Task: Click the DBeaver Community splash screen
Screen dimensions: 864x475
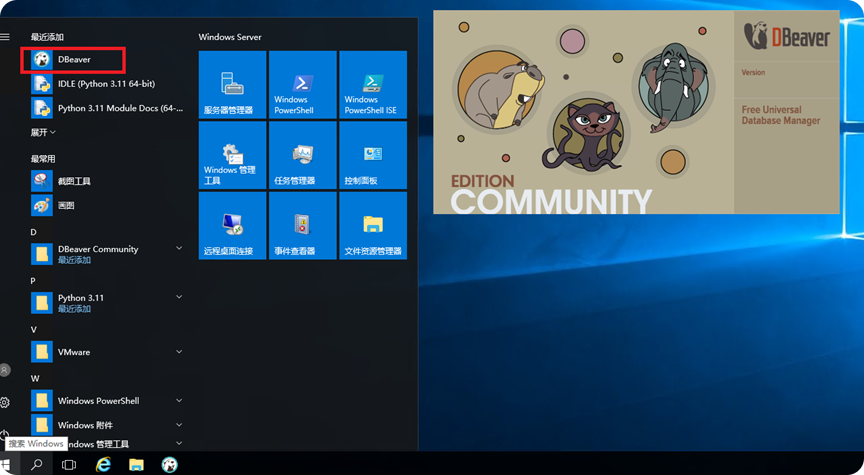Action: click(636, 112)
